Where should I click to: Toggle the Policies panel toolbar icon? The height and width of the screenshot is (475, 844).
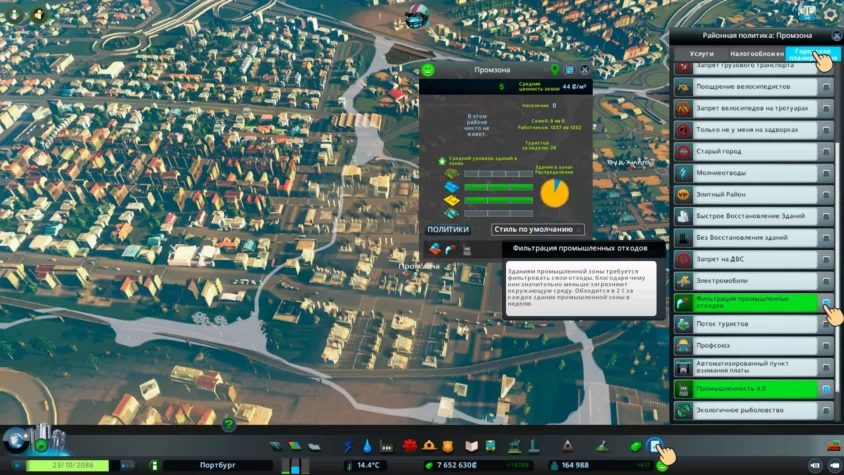(655, 446)
